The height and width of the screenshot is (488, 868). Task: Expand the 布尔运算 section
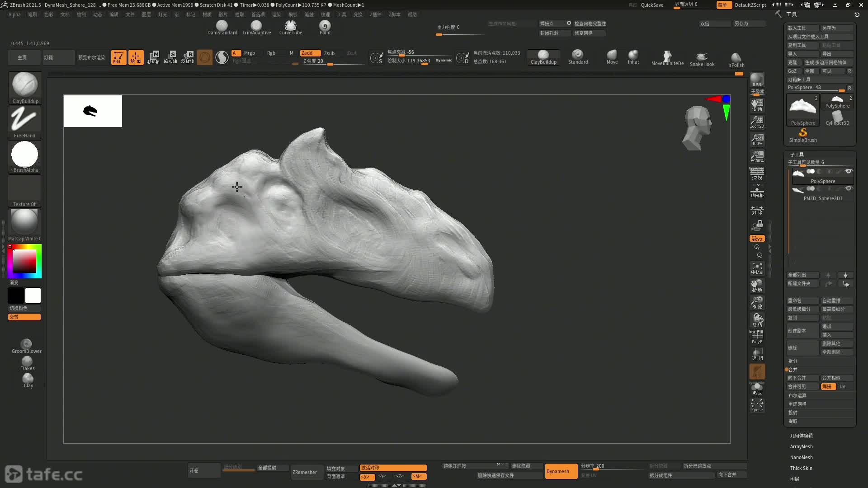797,395
